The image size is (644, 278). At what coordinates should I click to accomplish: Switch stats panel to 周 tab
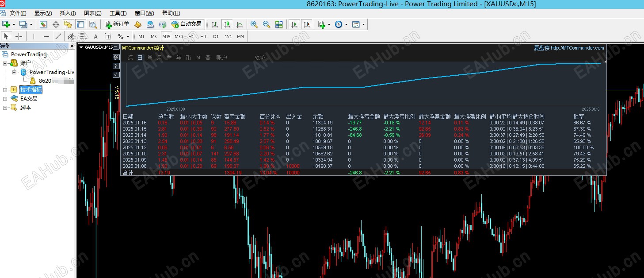click(150, 58)
